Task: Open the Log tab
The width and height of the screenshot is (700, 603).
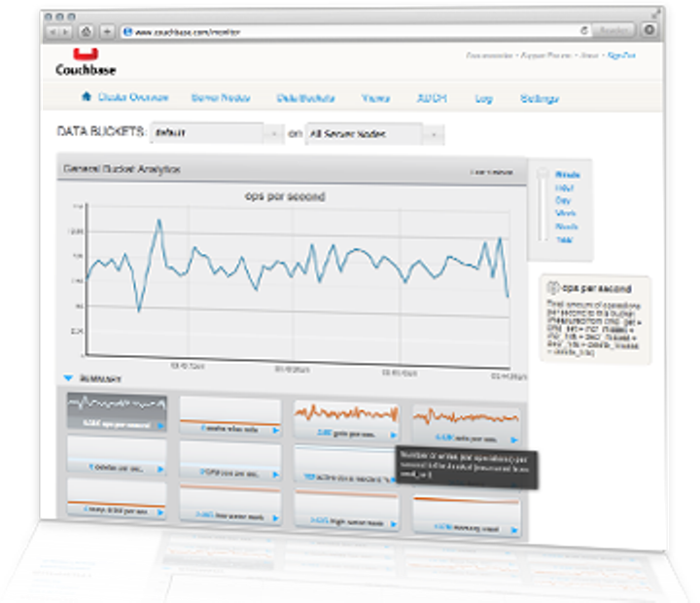Action: 483,98
